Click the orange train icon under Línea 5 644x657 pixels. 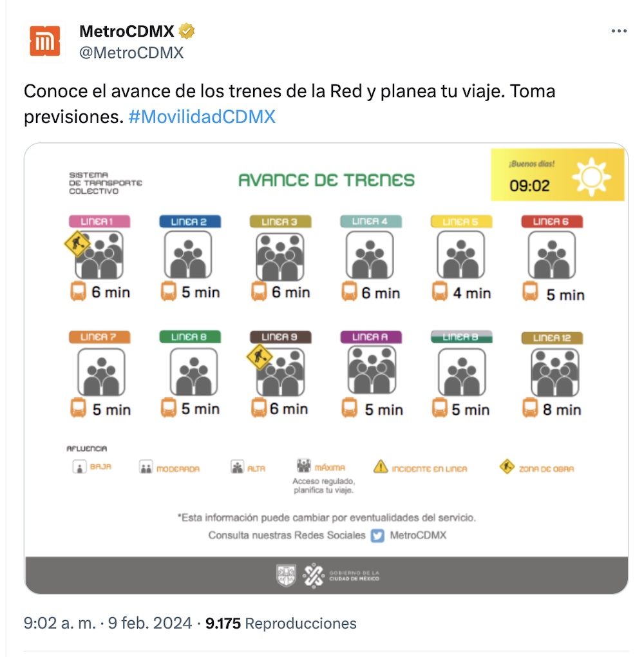(x=440, y=292)
